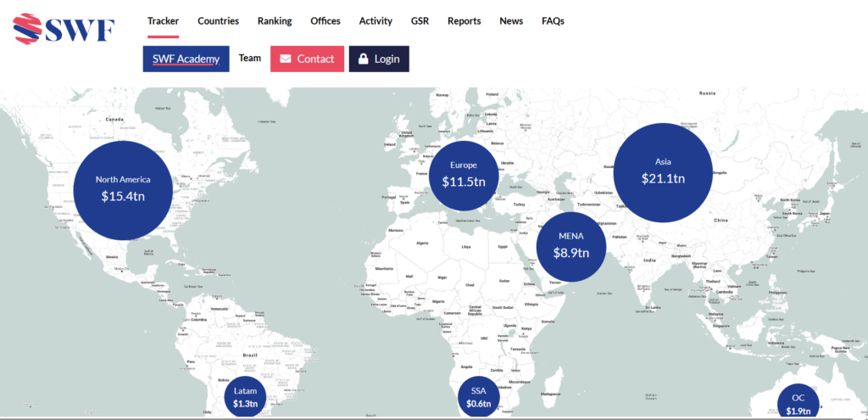Click the SWF Academy button
The width and height of the screenshot is (868, 420).
186,59
